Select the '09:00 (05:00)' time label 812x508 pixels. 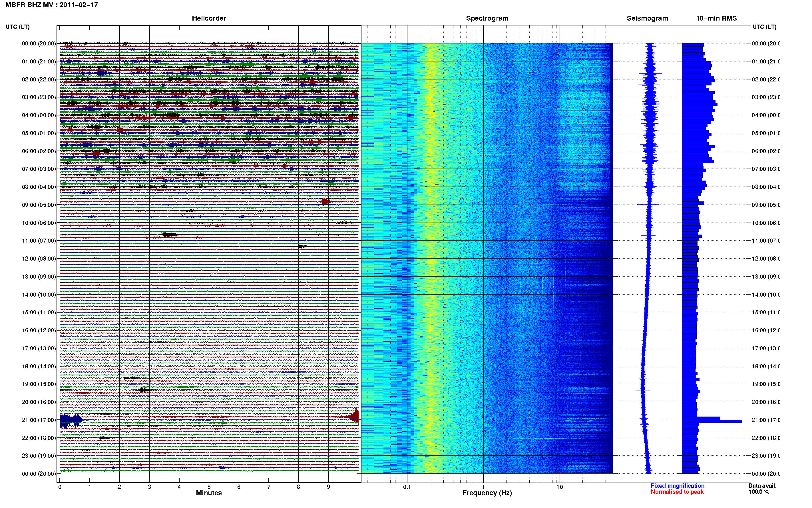[x=39, y=205]
